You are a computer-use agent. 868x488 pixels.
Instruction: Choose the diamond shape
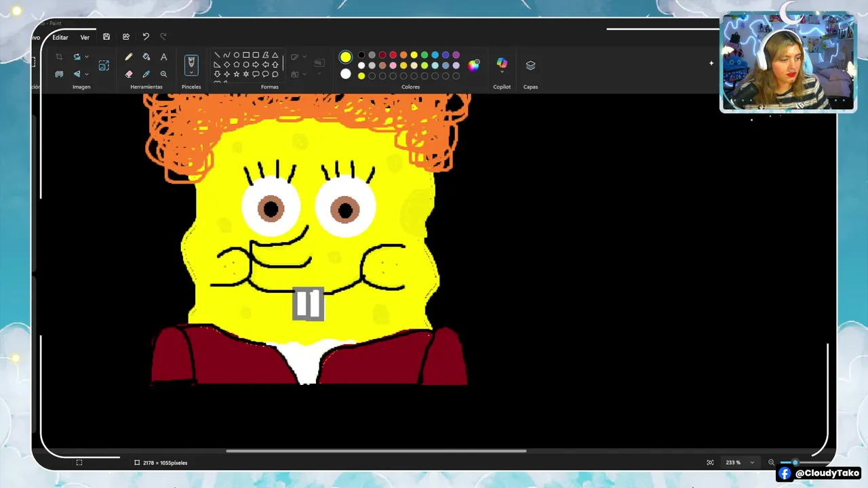(226, 64)
